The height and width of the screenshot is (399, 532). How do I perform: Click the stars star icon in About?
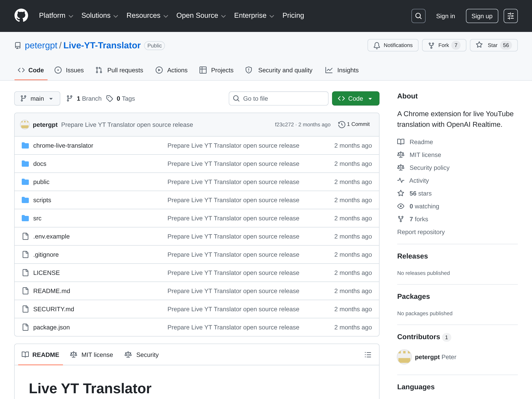[x=401, y=193]
